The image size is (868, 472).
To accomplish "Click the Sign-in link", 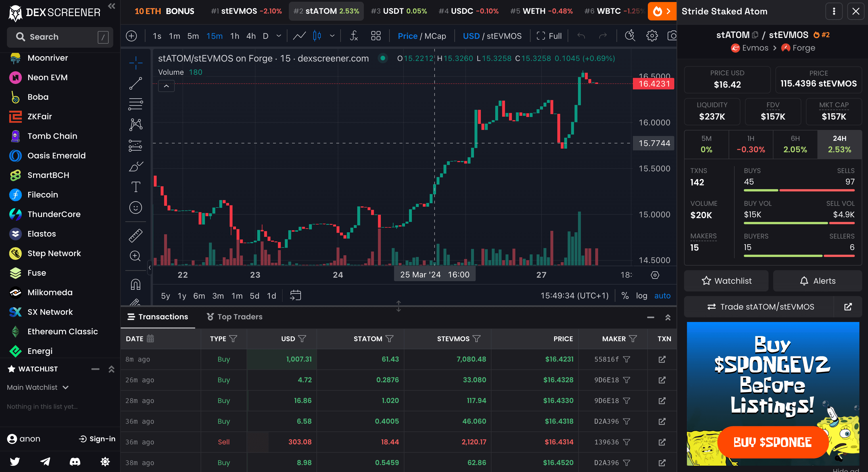I will click(x=97, y=439).
